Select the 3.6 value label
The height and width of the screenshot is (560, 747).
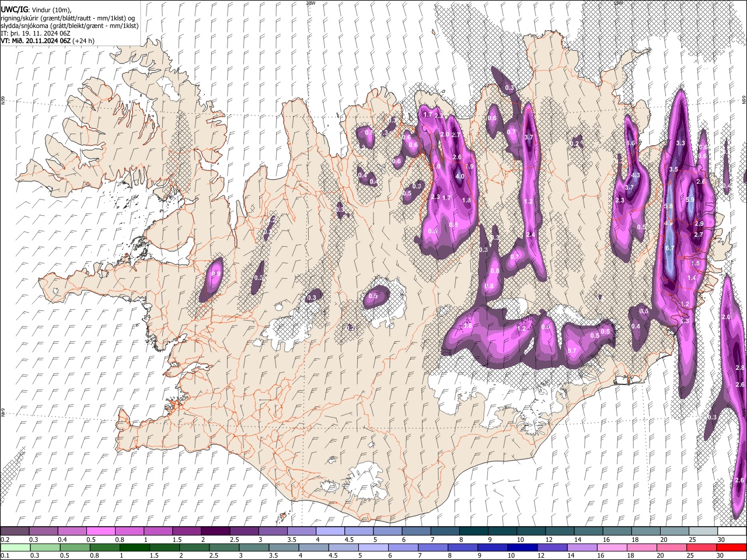coord(630,143)
